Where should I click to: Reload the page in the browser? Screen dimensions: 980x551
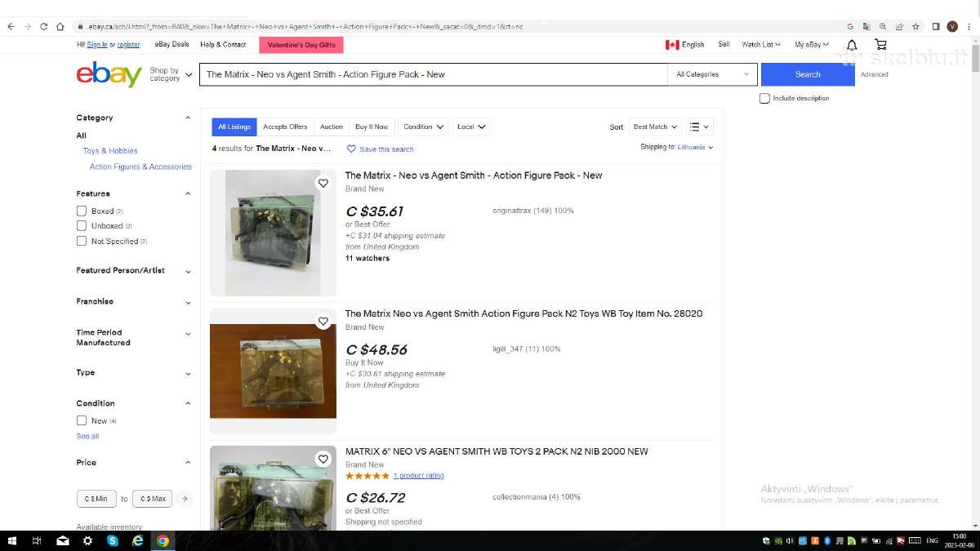pos(44,26)
